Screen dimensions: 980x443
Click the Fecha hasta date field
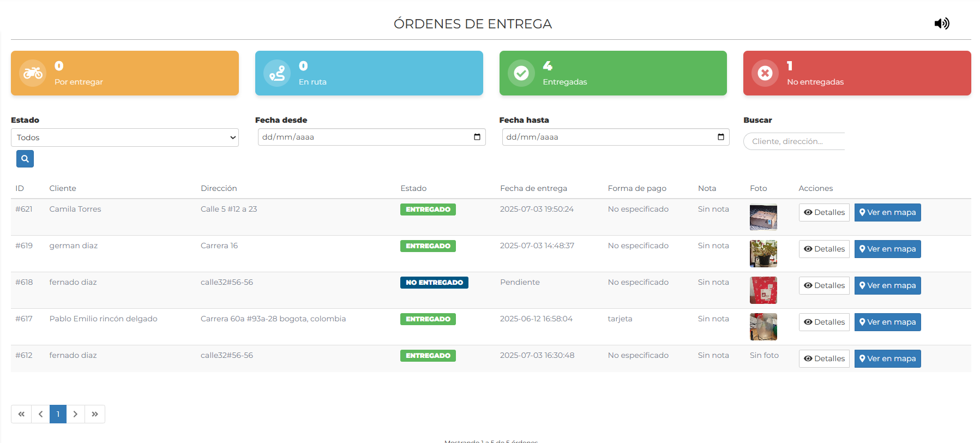[616, 137]
